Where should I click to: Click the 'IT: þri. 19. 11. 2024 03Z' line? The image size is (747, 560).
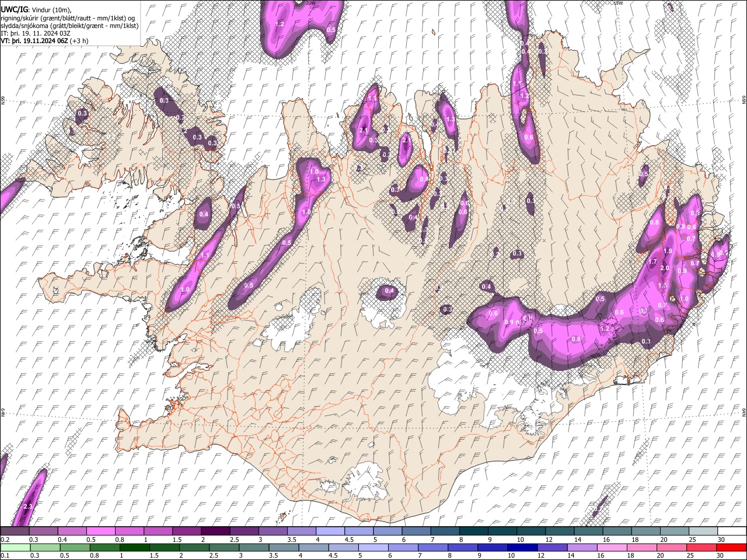[x=36, y=33]
